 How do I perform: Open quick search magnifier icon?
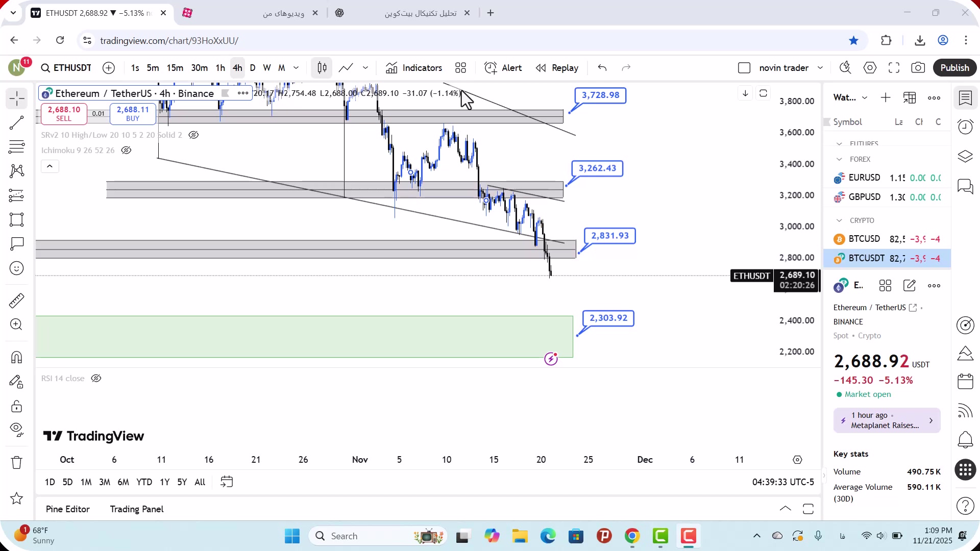point(845,68)
